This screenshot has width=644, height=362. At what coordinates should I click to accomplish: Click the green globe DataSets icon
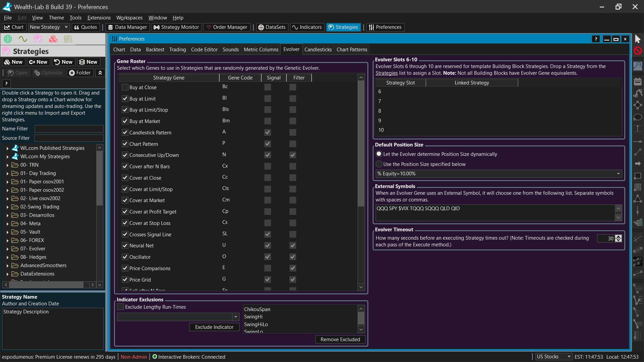[8, 39]
